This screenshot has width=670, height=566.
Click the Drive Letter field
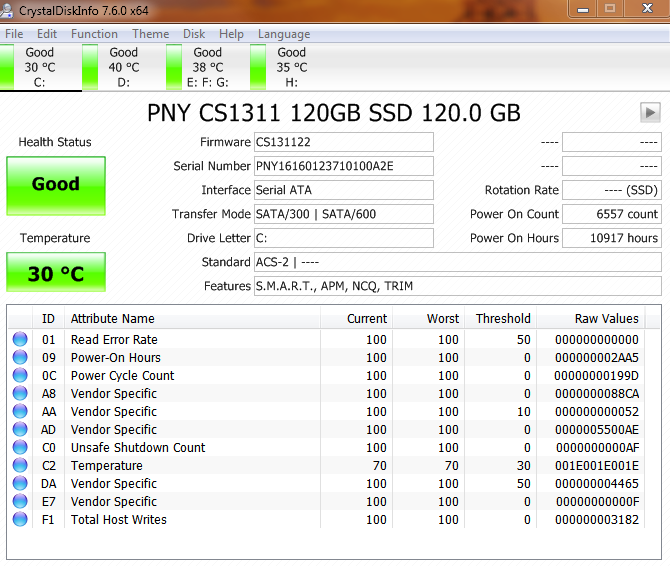click(x=344, y=238)
